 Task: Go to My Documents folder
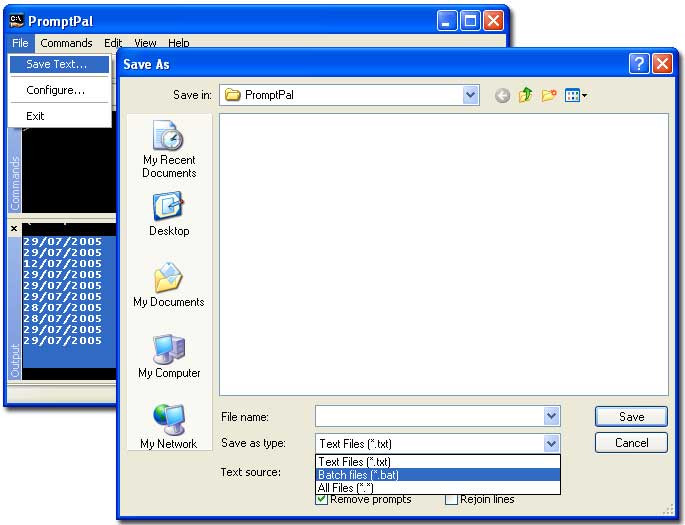[x=168, y=285]
